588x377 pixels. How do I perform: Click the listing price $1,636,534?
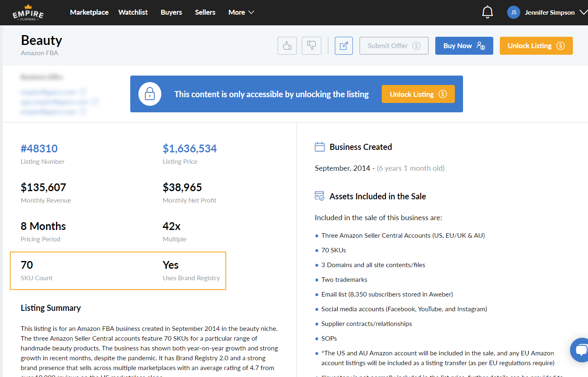[x=190, y=148]
